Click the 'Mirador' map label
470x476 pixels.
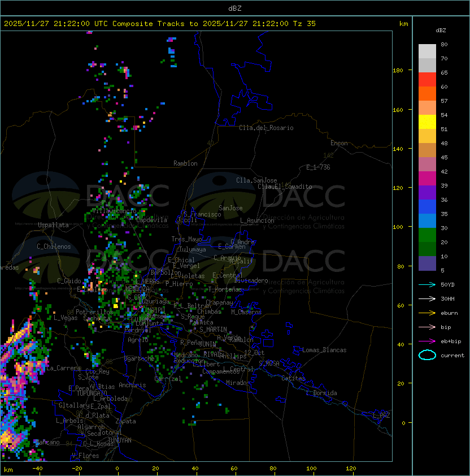(238, 383)
